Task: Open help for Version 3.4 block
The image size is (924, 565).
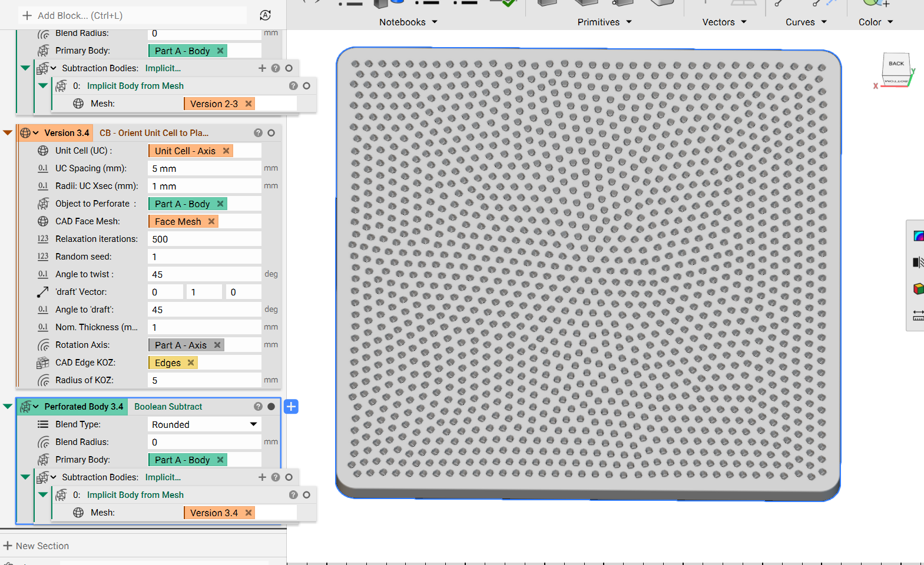Action: (x=258, y=133)
